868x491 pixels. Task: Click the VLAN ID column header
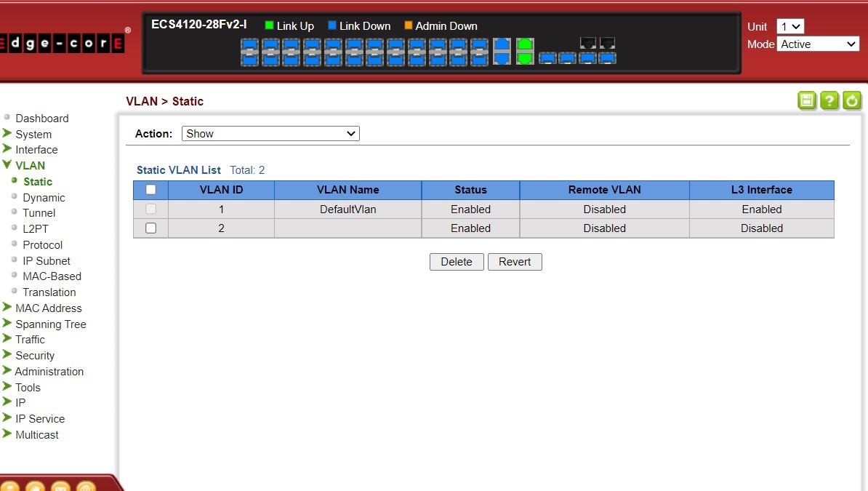222,190
